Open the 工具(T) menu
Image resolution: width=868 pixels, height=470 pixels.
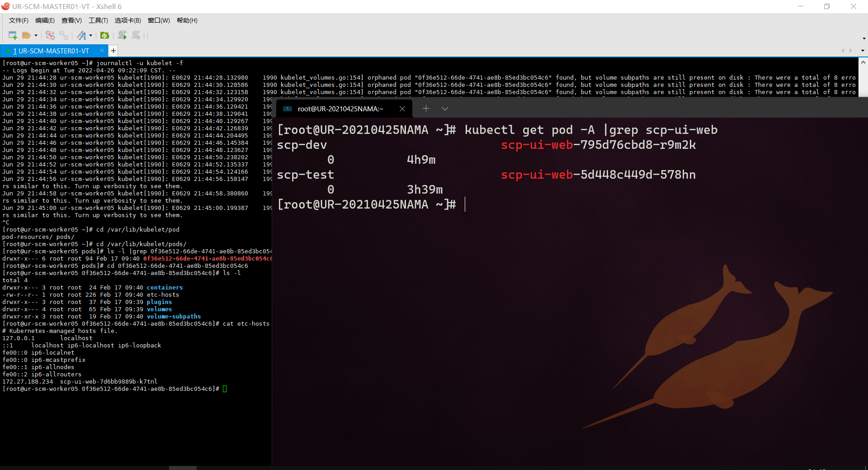[98, 20]
